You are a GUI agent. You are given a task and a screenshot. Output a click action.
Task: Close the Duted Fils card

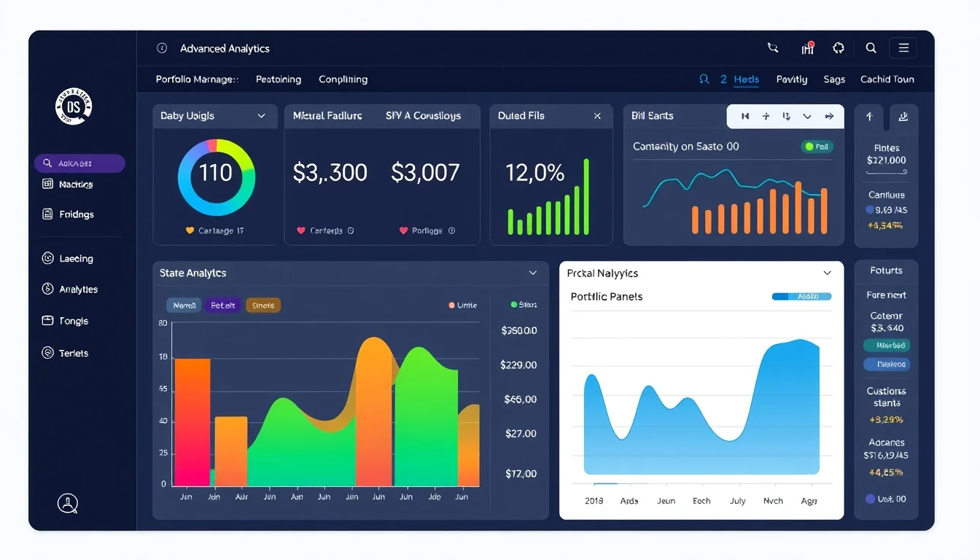click(x=597, y=116)
